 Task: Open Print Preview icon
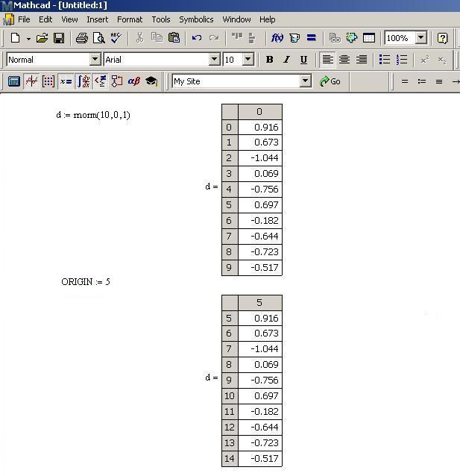tap(99, 38)
